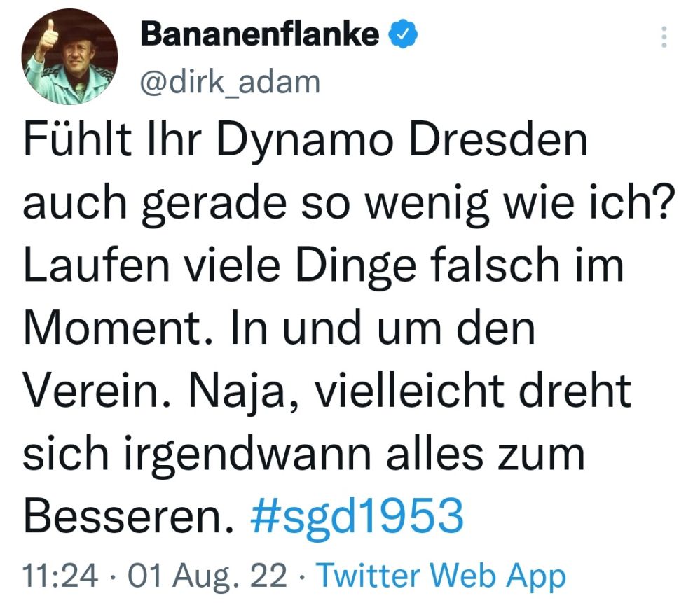The width and height of the screenshot is (700, 603).
Task: Open the @dirk_adam handle link
Action: 231,82
